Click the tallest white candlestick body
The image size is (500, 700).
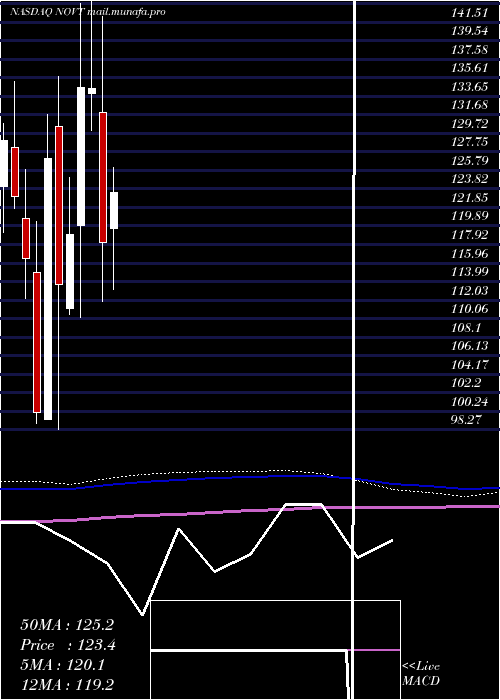pos(48,289)
